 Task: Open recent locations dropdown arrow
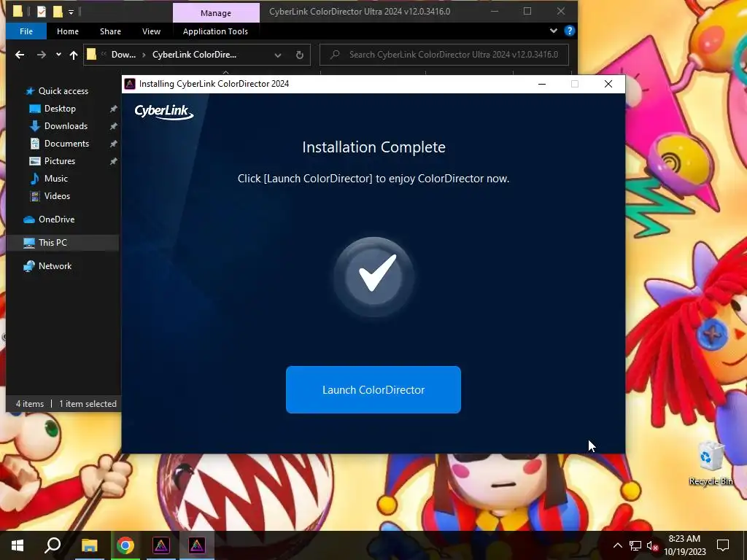tap(58, 55)
